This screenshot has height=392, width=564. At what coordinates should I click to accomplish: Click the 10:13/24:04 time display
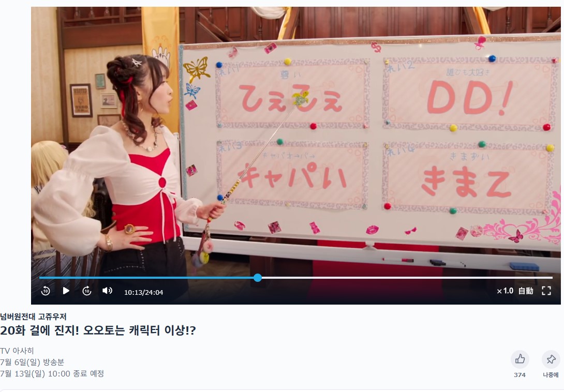143,292
